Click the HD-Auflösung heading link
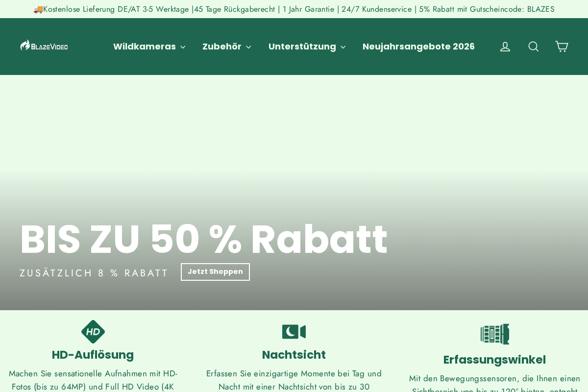 click(93, 355)
